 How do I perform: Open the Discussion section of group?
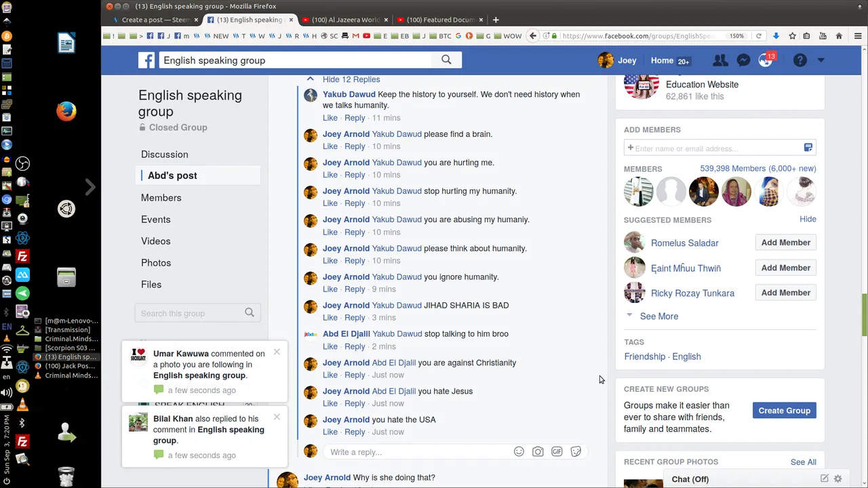(165, 154)
